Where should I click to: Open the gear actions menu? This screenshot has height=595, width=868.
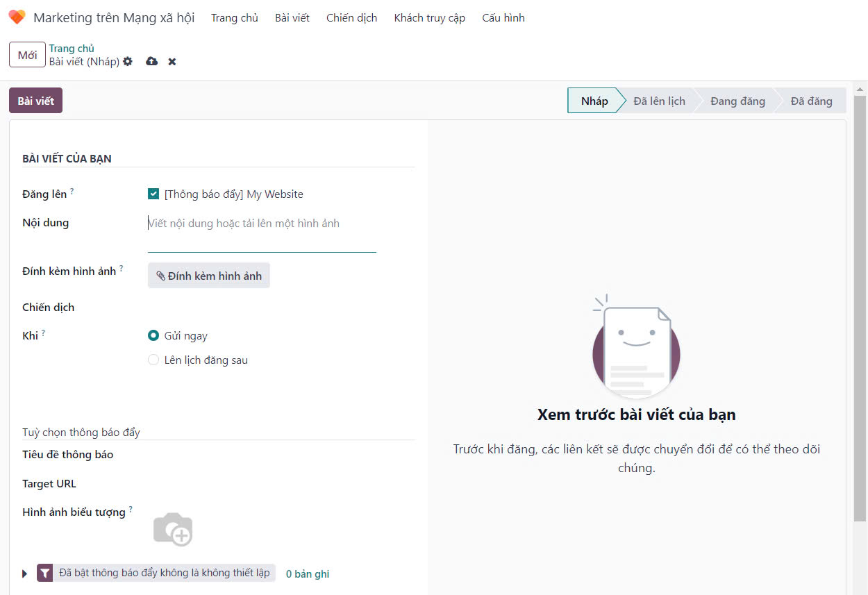pos(128,62)
